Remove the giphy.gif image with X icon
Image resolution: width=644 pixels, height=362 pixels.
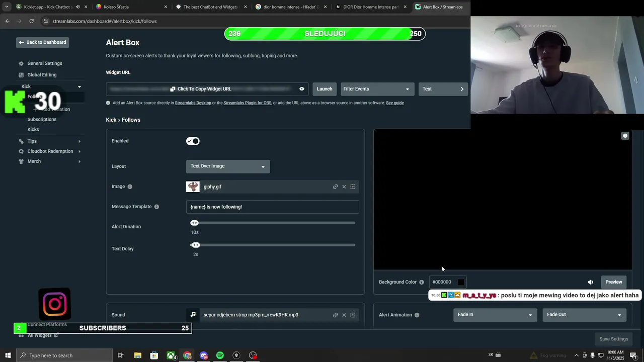pos(344,187)
